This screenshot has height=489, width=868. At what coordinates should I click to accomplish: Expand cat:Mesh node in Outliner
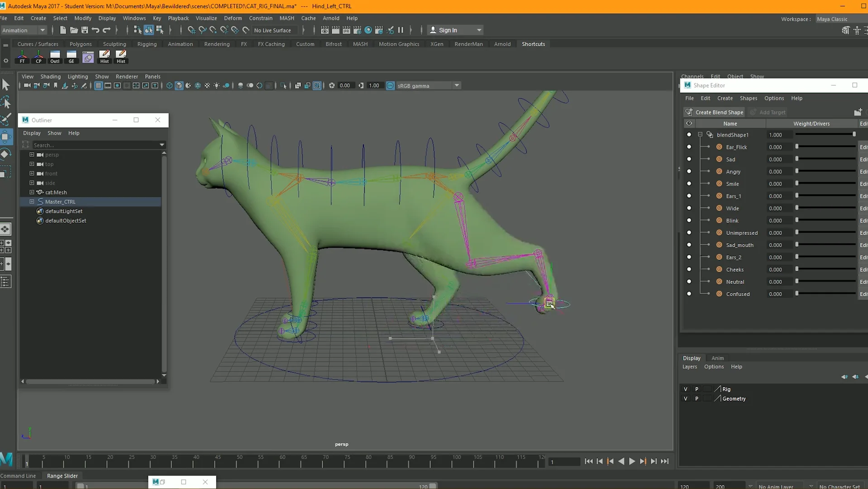coord(32,192)
